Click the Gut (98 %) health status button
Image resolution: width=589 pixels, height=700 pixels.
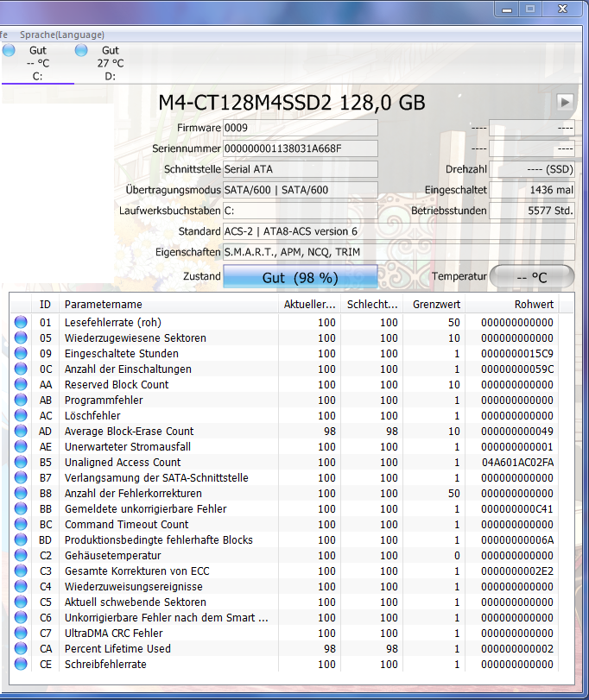pyautogui.click(x=300, y=277)
